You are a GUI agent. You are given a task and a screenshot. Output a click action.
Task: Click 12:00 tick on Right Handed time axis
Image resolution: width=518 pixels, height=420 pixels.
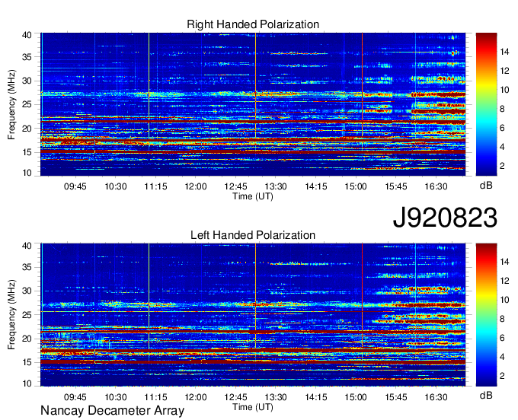tap(196, 186)
